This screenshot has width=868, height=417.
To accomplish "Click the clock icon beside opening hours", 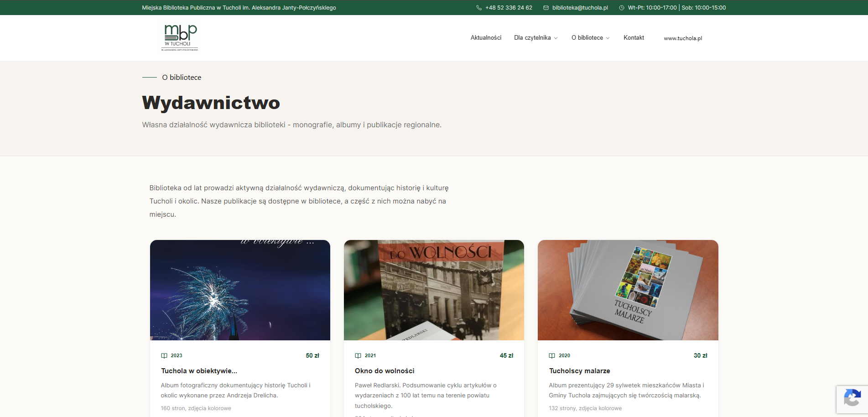I will [622, 8].
